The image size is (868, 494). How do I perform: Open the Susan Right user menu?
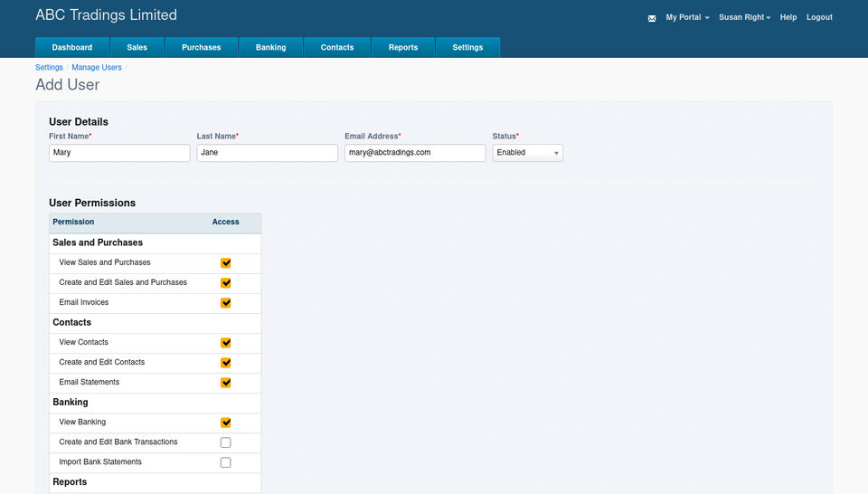click(744, 17)
